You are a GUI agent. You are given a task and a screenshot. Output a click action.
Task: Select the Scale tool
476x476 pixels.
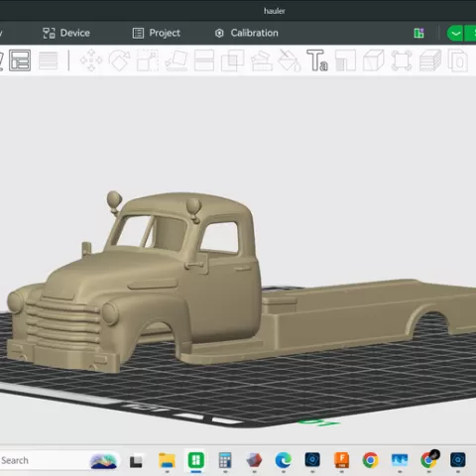click(148, 60)
